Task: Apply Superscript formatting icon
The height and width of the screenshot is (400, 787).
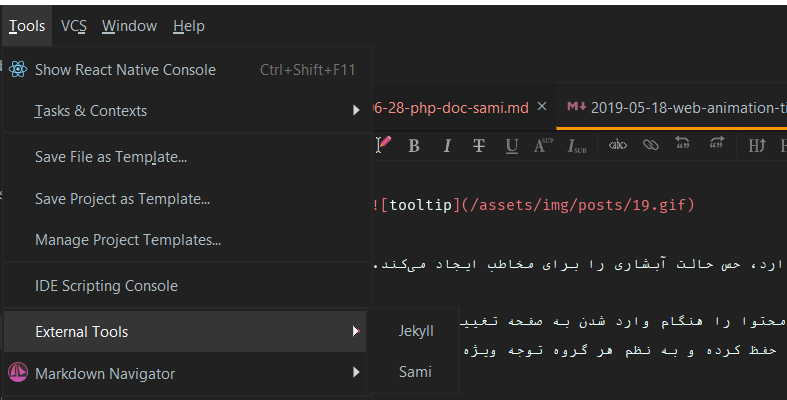Action: coord(543,146)
